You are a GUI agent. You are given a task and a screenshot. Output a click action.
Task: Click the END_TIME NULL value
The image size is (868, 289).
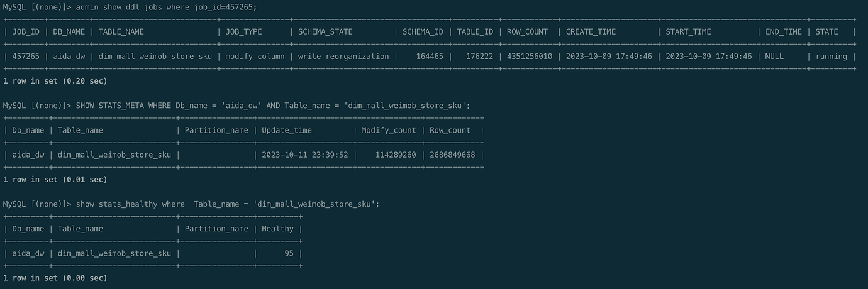[x=774, y=57]
